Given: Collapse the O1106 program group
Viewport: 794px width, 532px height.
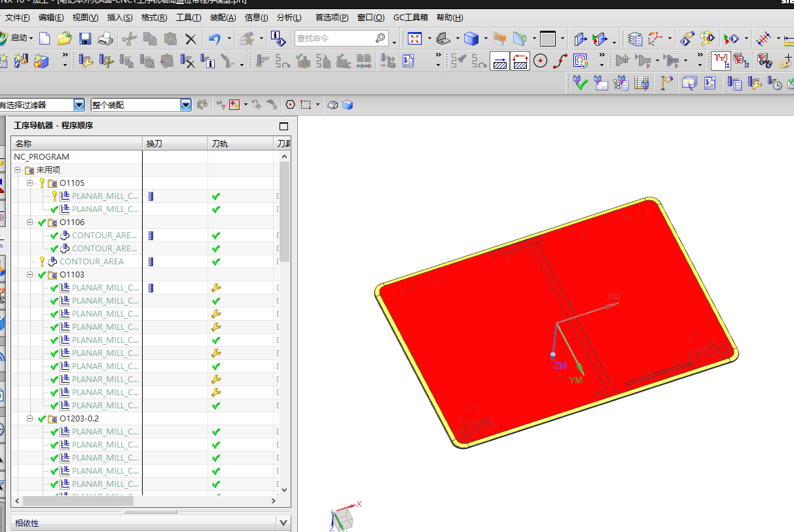Looking at the screenshot, I should click(x=30, y=222).
